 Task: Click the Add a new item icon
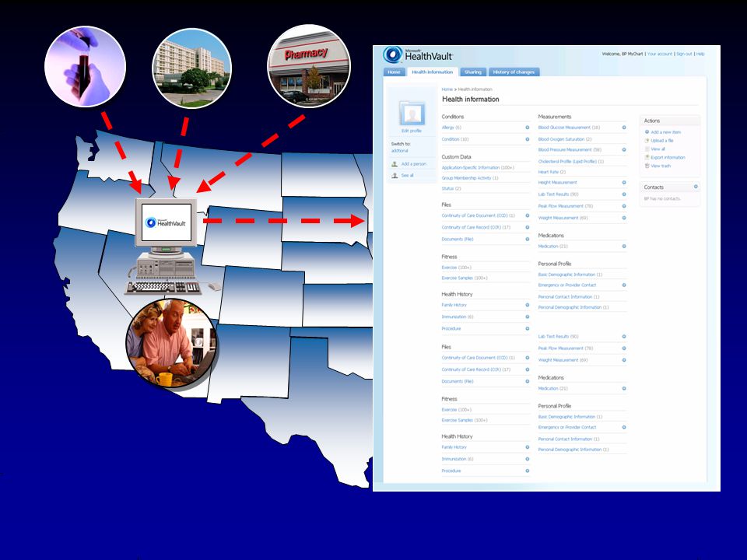coord(647,132)
